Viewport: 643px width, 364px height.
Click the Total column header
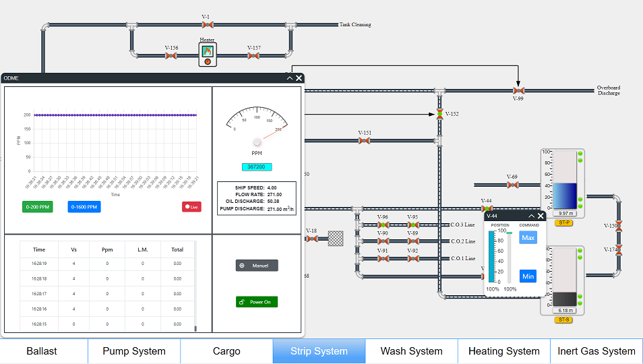tap(177, 249)
